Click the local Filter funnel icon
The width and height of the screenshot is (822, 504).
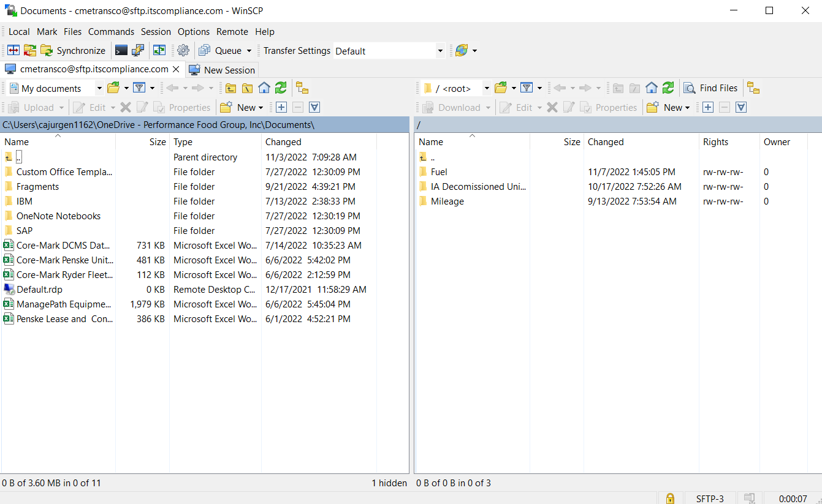(x=139, y=88)
